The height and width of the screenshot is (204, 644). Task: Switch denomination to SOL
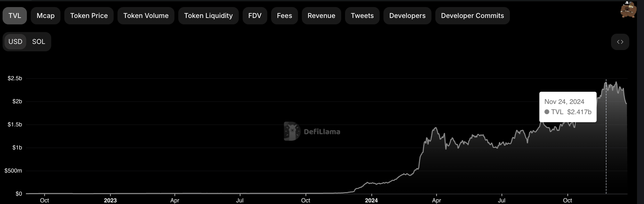(x=38, y=42)
